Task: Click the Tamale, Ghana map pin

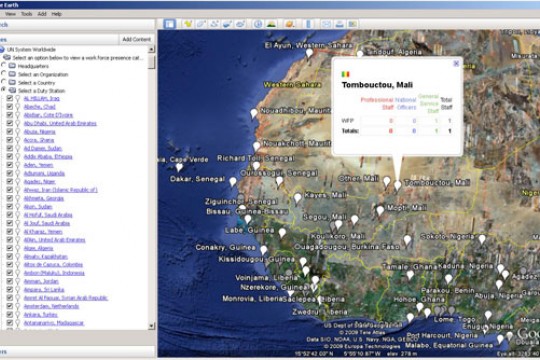Action: tap(410, 275)
